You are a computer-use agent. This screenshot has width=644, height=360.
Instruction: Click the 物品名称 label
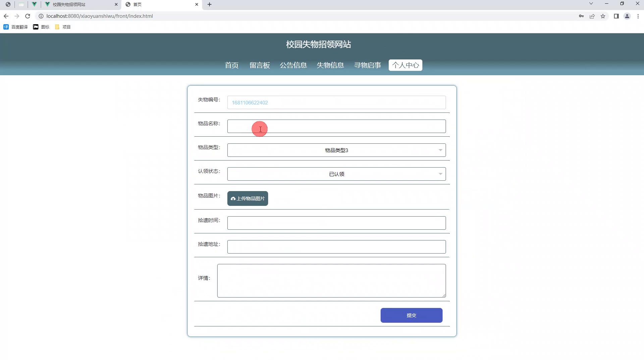click(209, 124)
